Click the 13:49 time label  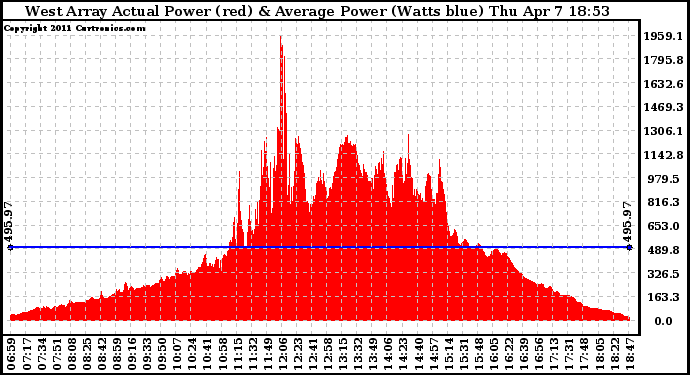[x=373, y=354]
